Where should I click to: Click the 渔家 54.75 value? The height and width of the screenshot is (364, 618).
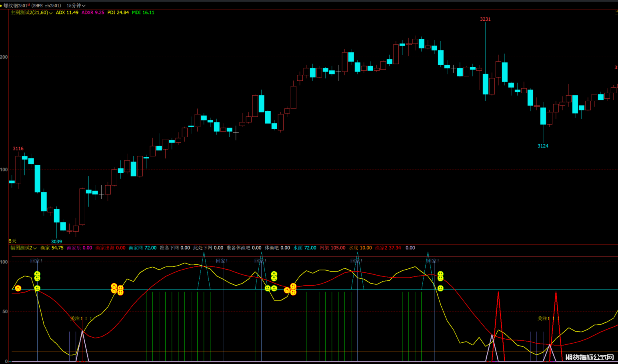click(x=52, y=248)
